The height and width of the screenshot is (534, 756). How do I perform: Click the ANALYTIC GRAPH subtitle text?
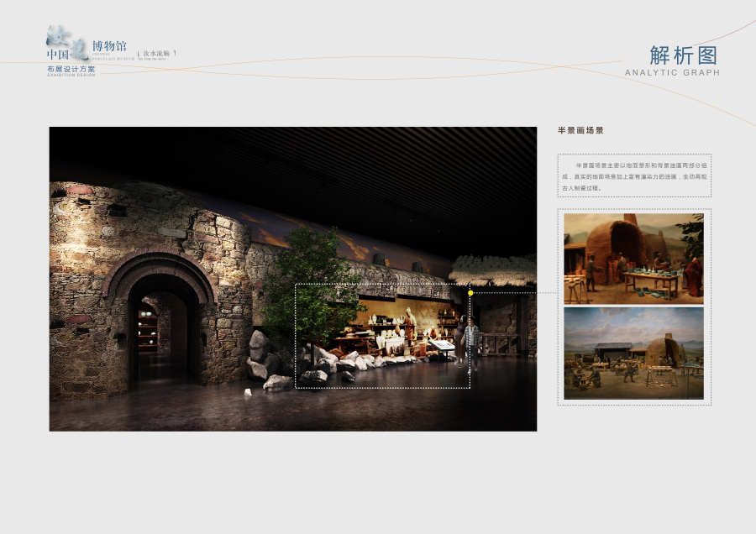[x=672, y=73]
